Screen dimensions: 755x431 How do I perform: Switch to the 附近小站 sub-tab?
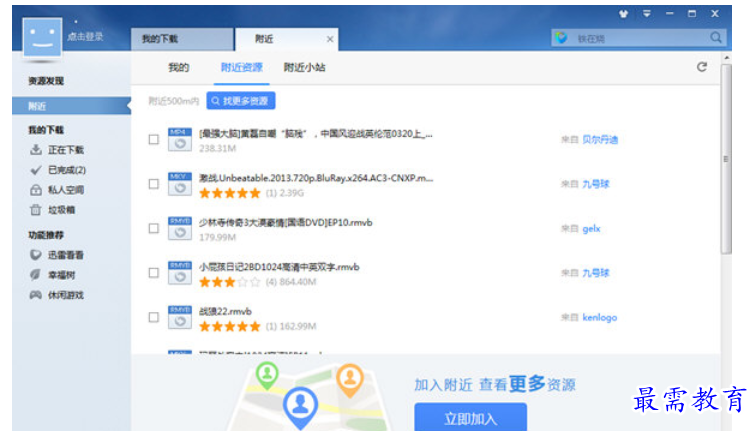tap(304, 67)
